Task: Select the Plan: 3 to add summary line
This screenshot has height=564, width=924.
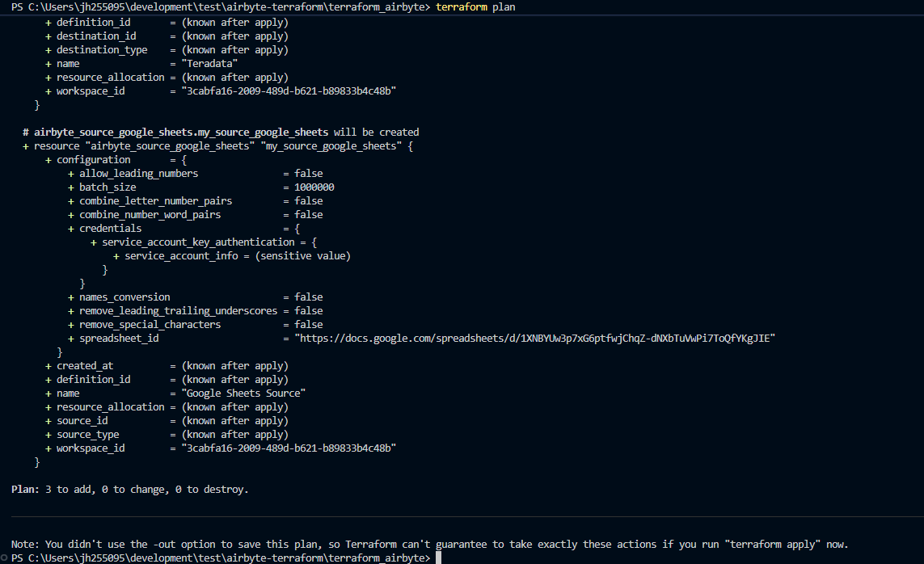Action: pos(129,489)
